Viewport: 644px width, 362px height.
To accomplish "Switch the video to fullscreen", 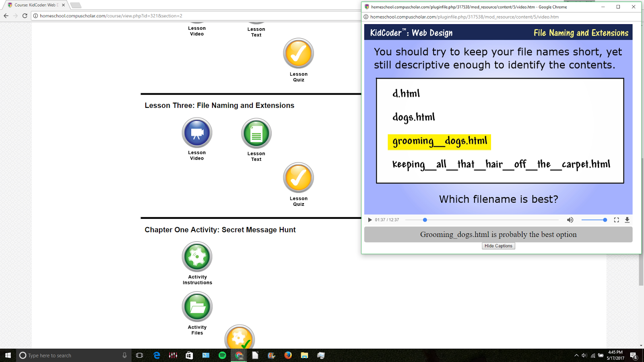I will (x=616, y=220).
